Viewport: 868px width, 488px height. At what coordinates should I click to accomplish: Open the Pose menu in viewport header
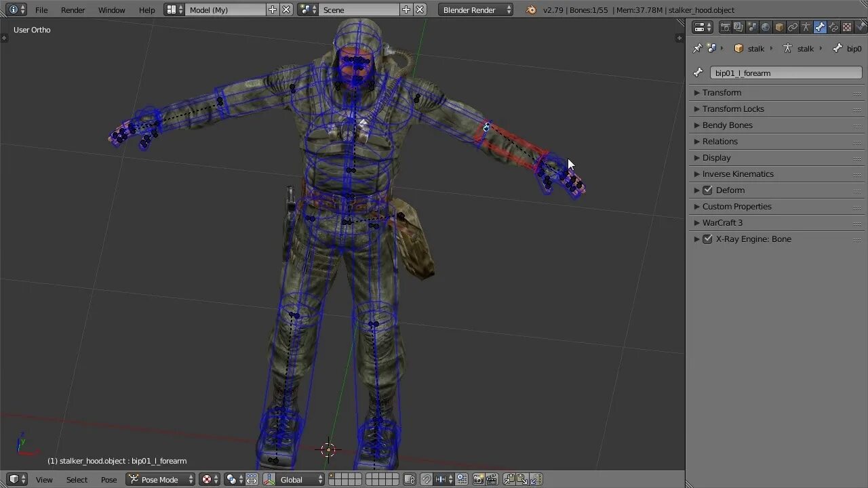(108, 479)
